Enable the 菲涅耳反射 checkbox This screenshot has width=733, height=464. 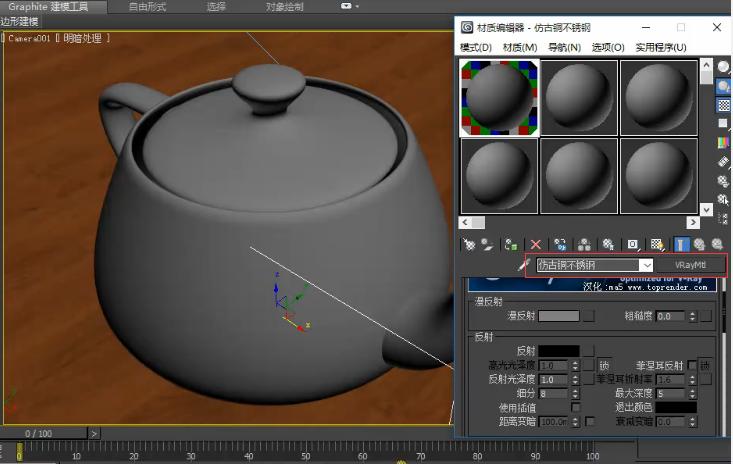(692, 365)
